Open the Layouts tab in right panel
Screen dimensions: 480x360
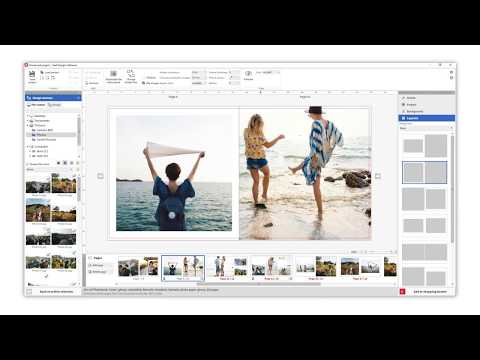427,118
